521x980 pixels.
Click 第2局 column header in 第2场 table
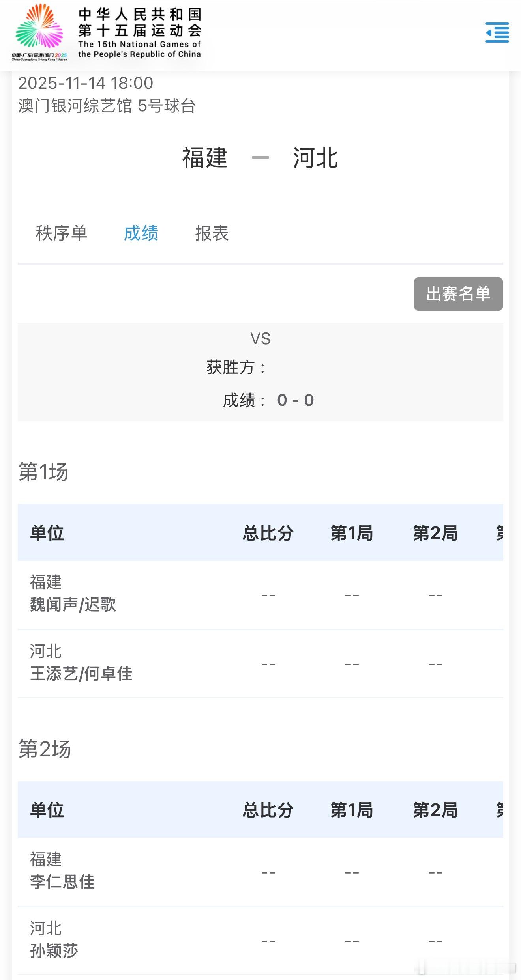coord(435,810)
